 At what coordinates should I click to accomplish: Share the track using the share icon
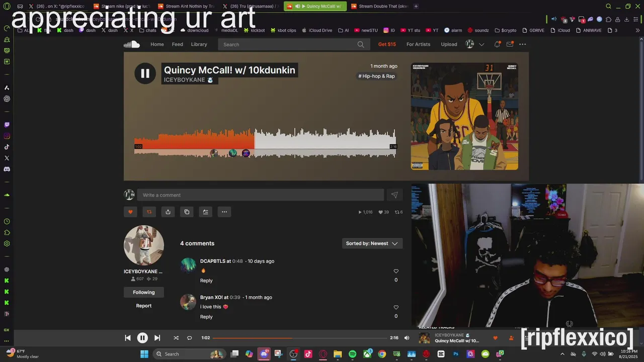[168, 212]
